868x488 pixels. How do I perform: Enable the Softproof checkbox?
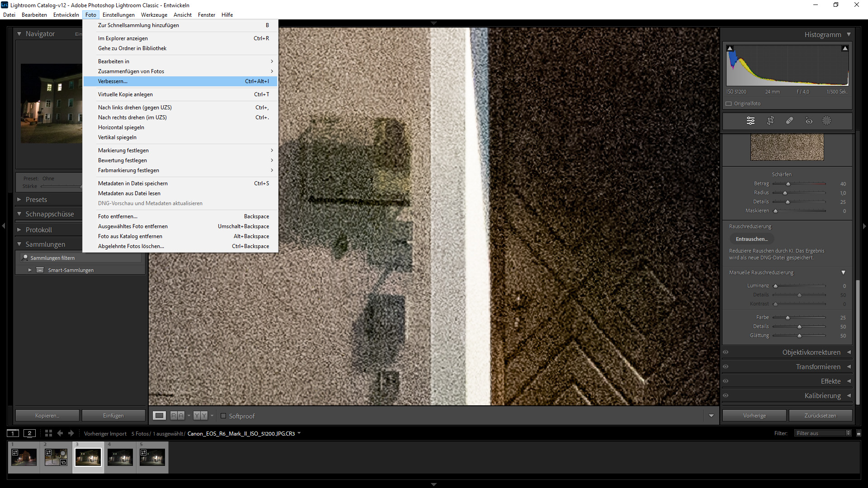(x=223, y=416)
